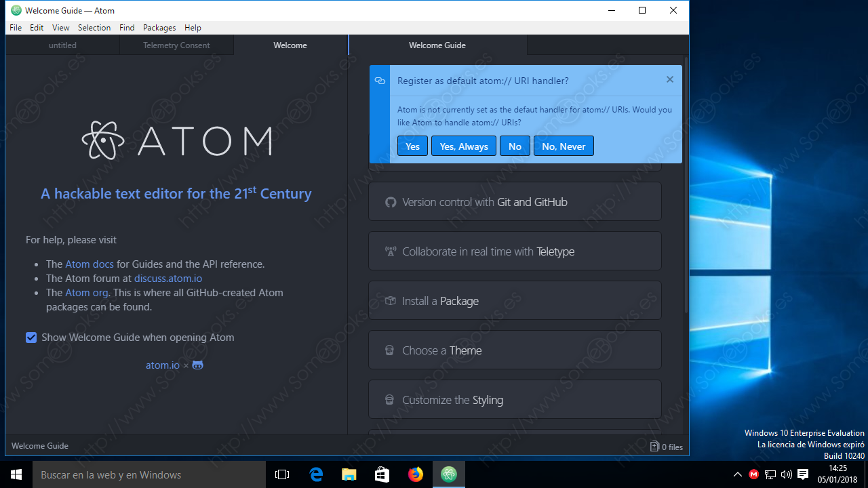Expand the Choose a Theme section

pos(515,350)
